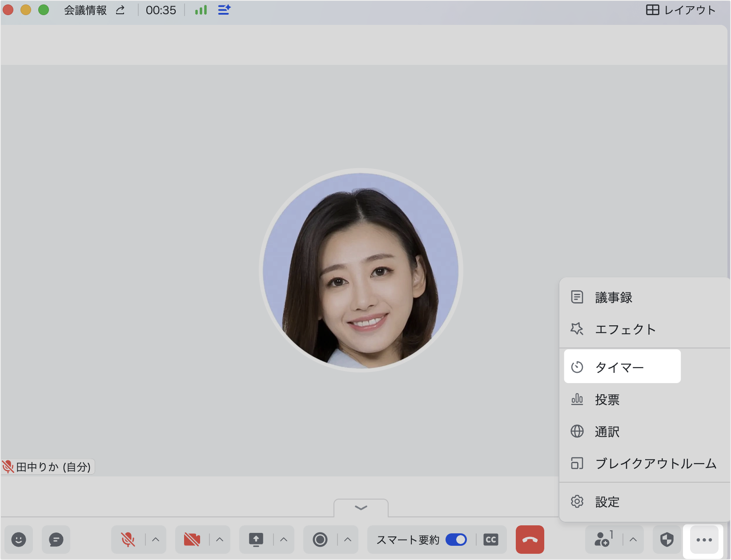
Task: Open the security shield icon
Action: point(667,540)
